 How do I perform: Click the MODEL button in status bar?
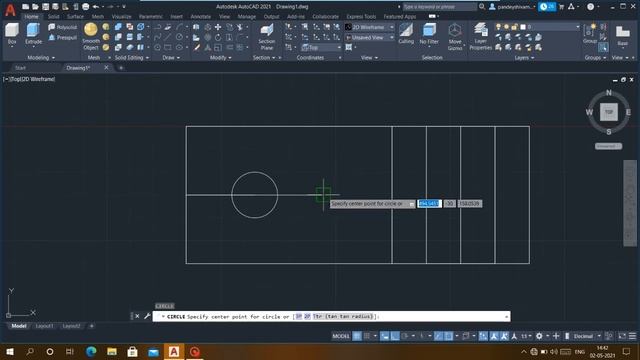coord(341,336)
